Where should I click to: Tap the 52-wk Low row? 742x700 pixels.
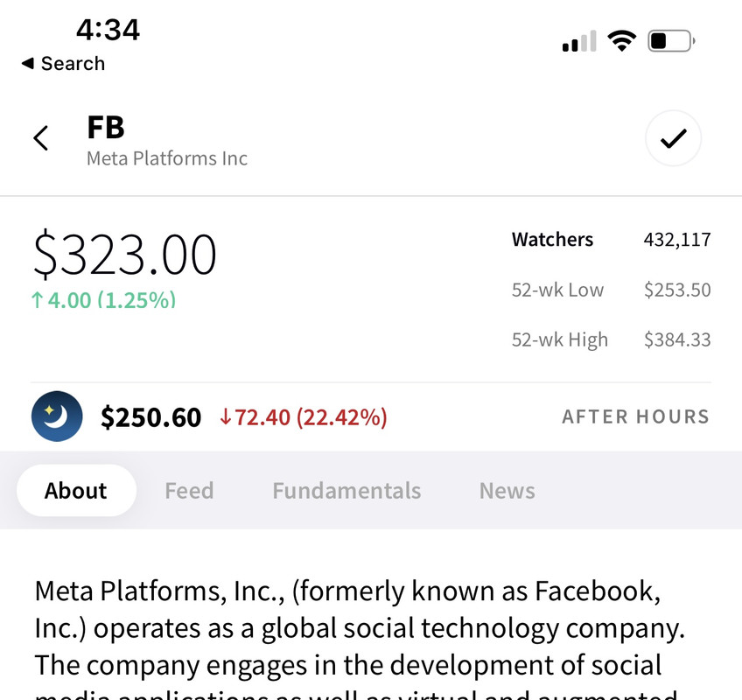point(611,290)
